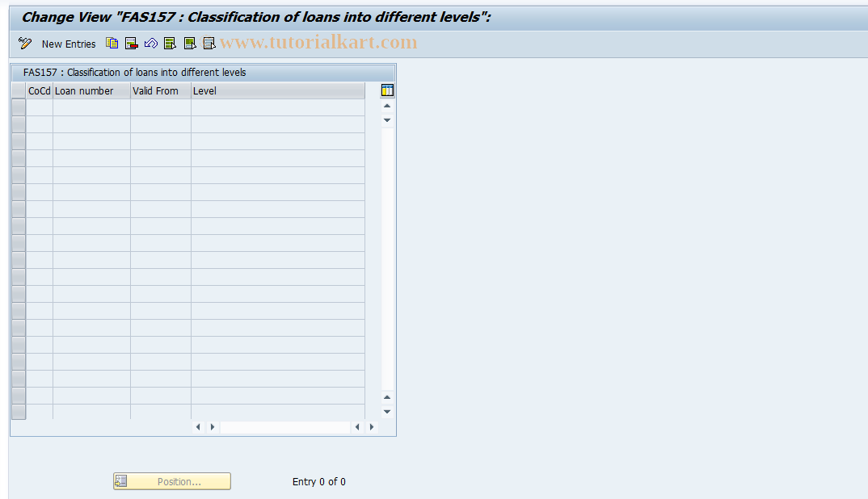
Task: Click the Select Block icon
Action: click(x=190, y=43)
